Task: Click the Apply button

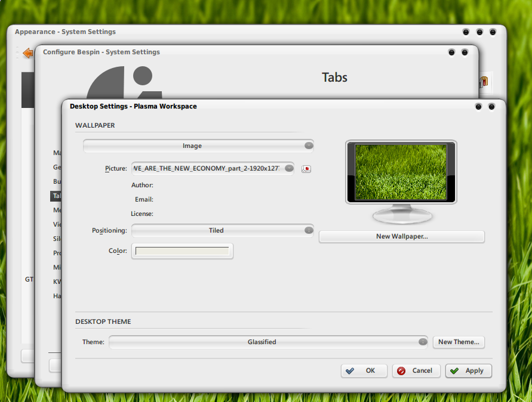Action: (469, 371)
